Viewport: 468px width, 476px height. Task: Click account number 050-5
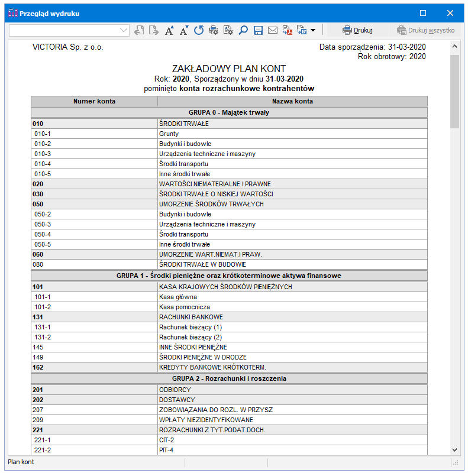pyautogui.click(x=43, y=244)
